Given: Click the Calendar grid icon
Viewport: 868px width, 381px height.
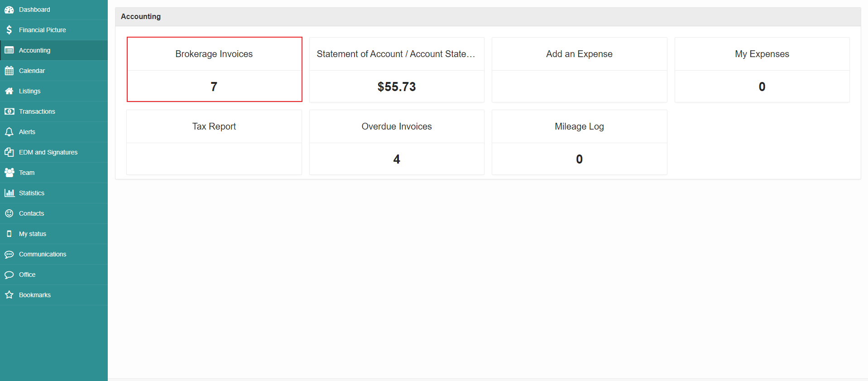Looking at the screenshot, I should pyautogui.click(x=9, y=71).
